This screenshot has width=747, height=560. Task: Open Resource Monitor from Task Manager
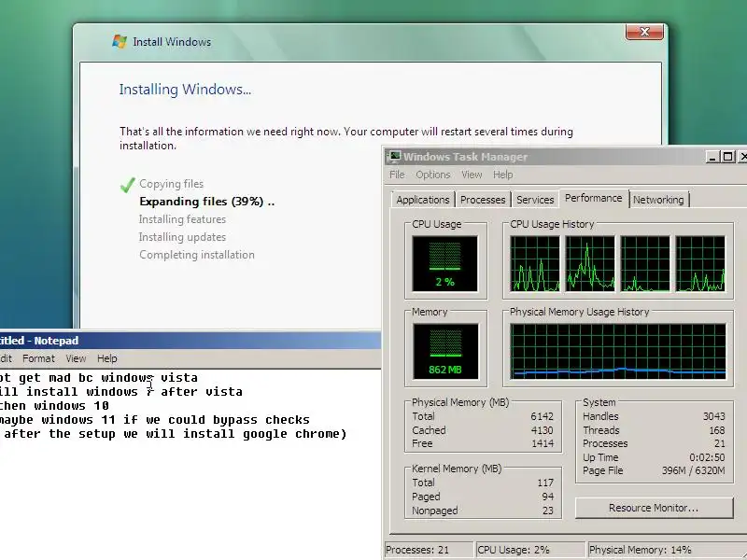tap(654, 508)
